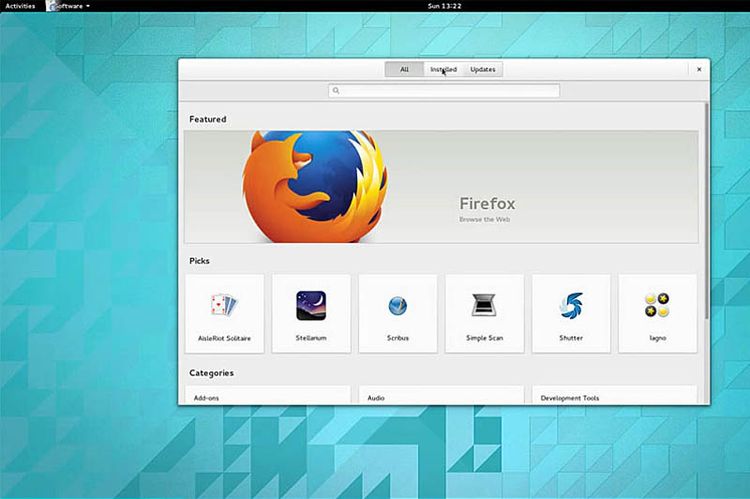Open Activities overview
This screenshot has width=750, height=499.
tap(20, 6)
